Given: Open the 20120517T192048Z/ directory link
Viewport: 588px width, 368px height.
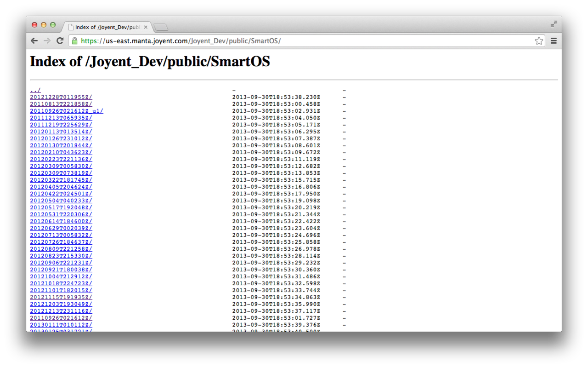Looking at the screenshot, I should click(61, 207).
